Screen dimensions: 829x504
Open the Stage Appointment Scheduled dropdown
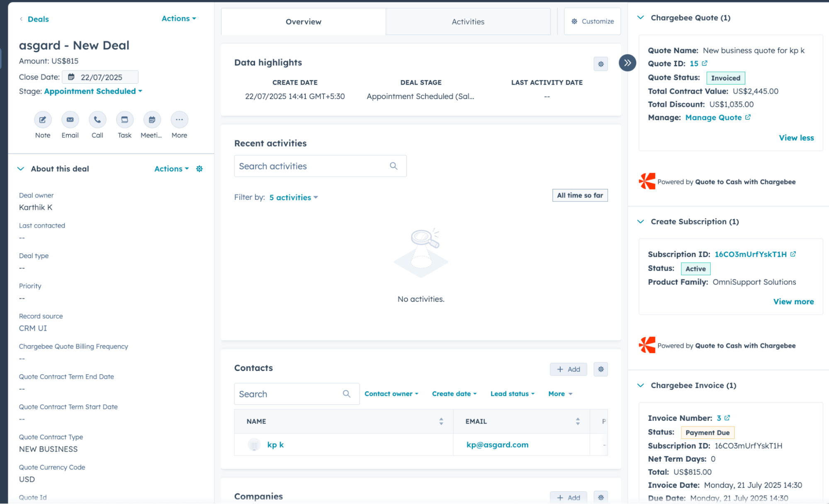coord(93,91)
